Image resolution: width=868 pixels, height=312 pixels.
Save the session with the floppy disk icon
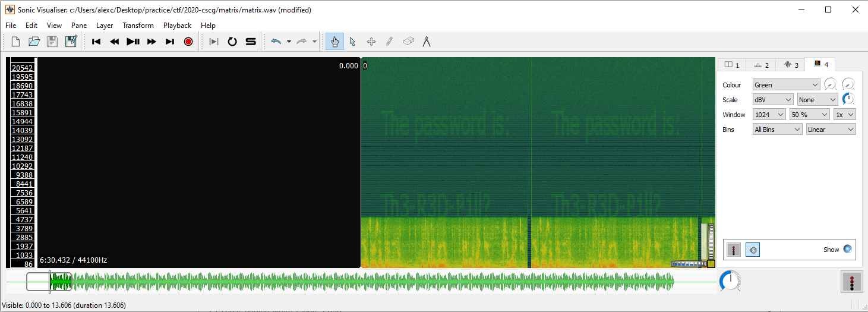[52, 42]
